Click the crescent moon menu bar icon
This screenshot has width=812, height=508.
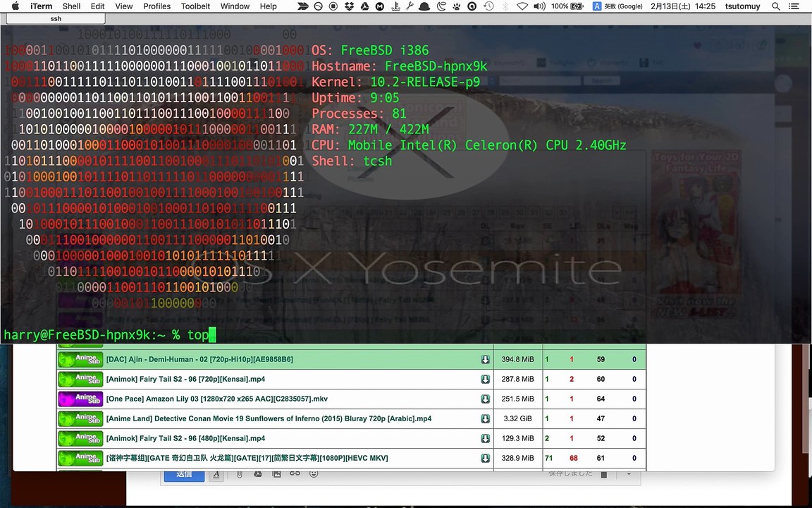click(x=441, y=6)
